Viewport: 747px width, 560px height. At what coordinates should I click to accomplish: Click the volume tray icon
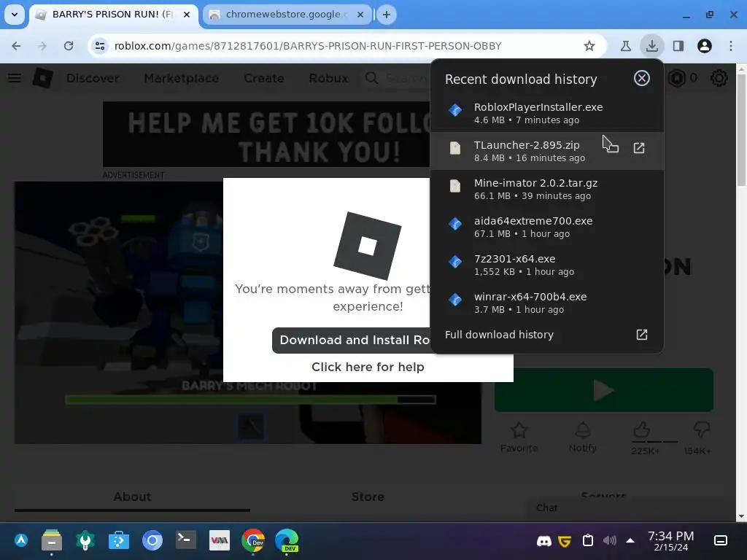(609, 540)
